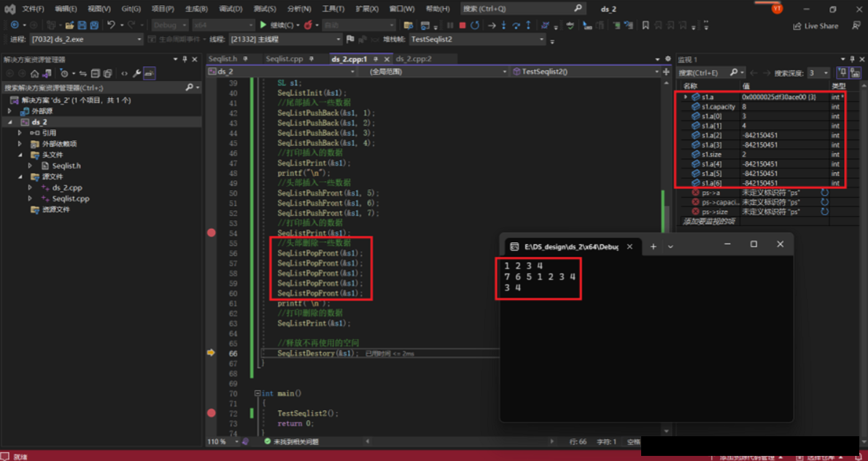Open the 工具(T) menu
This screenshot has width=868, height=461.
pyautogui.click(x=333, y=9)
